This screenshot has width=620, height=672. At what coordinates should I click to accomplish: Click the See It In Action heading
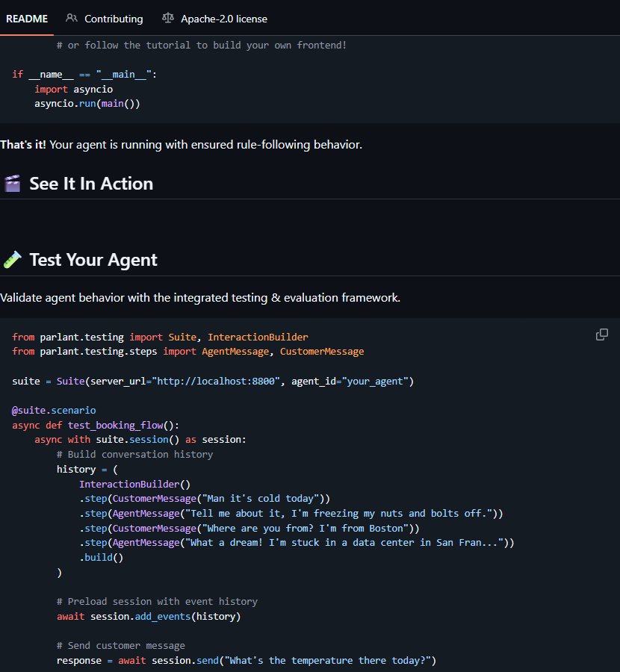(91, 184)
